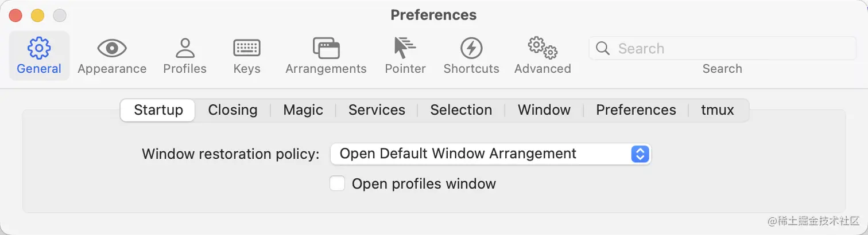Select the Pointer cursor icon
The width and height of the screenshot is (868, 235).
tap(405, 48)
